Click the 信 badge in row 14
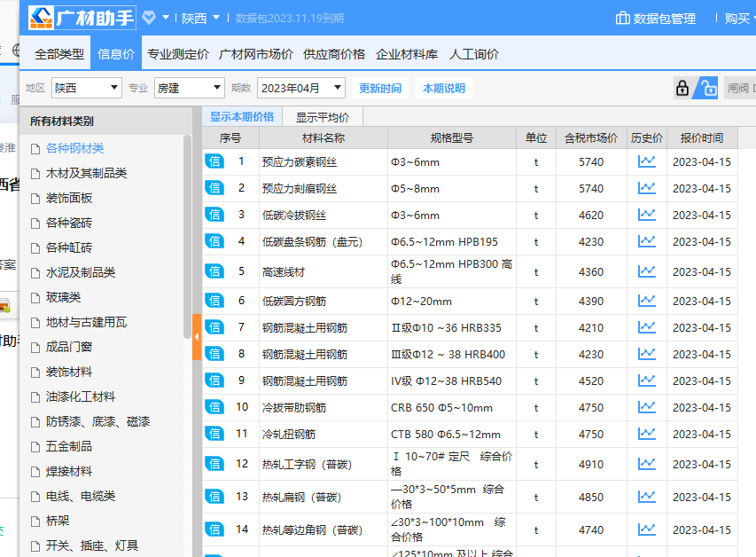The height and width of the screenshot is (557, 756). click(214, 530)
